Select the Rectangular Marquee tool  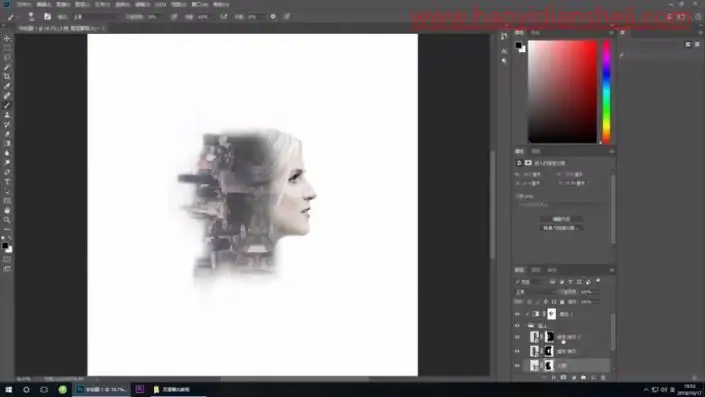(7, 48)
